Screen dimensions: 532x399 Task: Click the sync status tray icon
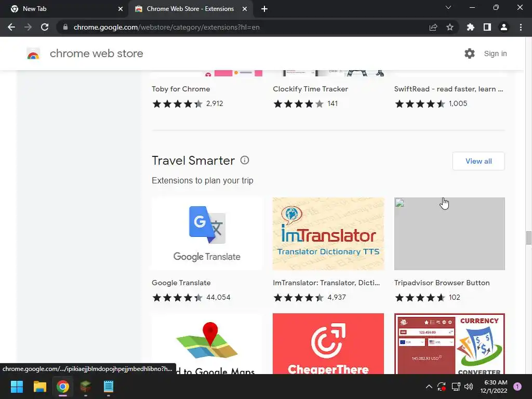pyautogui.click(x=442, y=387)
